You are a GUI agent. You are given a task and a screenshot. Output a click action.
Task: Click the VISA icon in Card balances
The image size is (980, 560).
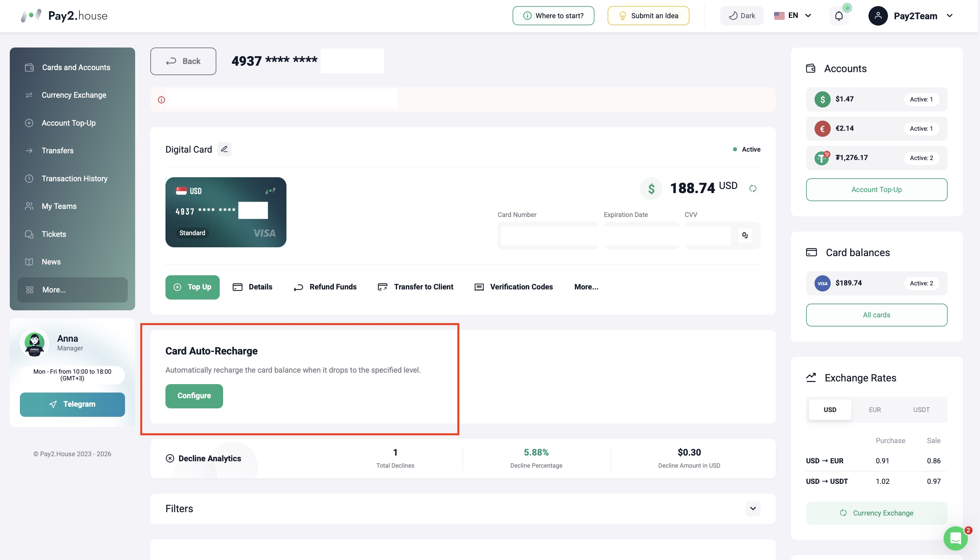822,283
